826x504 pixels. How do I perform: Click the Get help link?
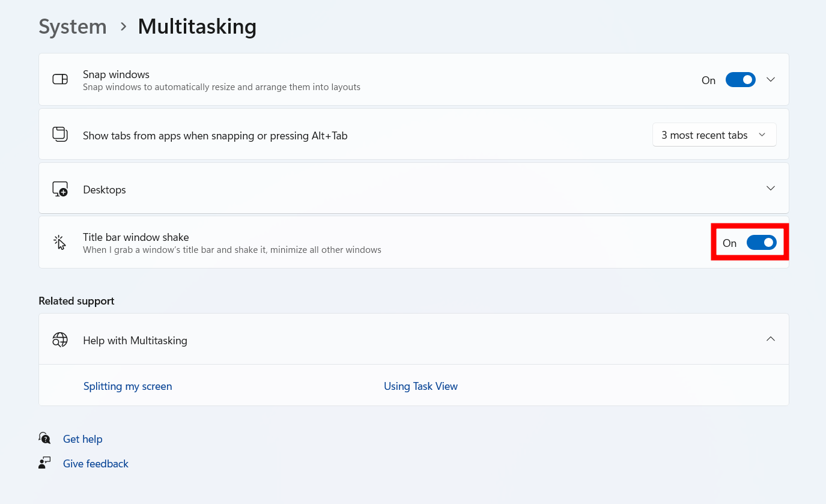click(83, 439)
